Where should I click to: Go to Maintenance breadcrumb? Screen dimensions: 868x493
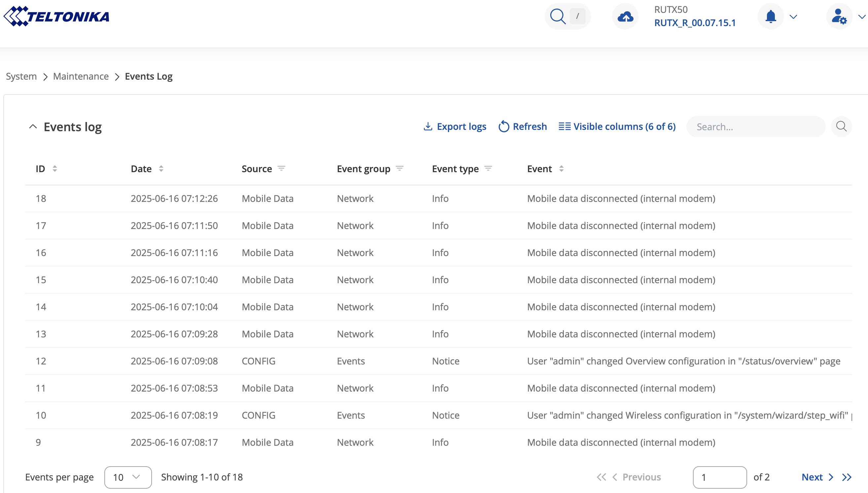coord(81,77)
